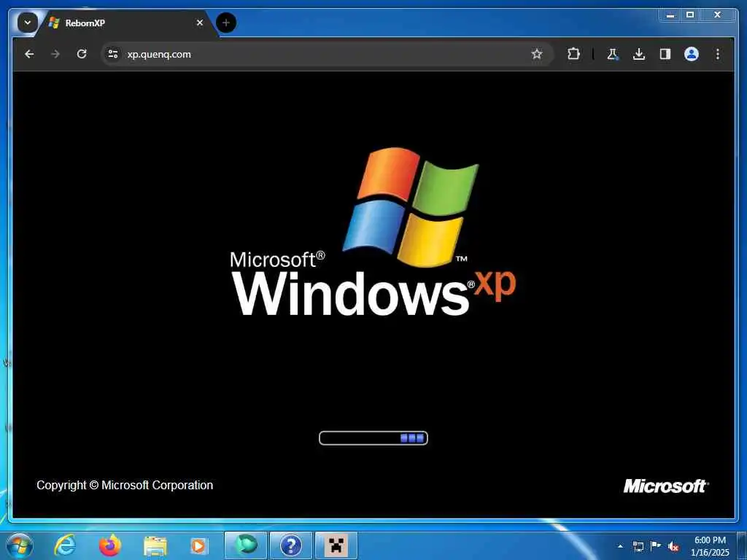Switch to the green-orb browser taskbar button

point(246,545)
